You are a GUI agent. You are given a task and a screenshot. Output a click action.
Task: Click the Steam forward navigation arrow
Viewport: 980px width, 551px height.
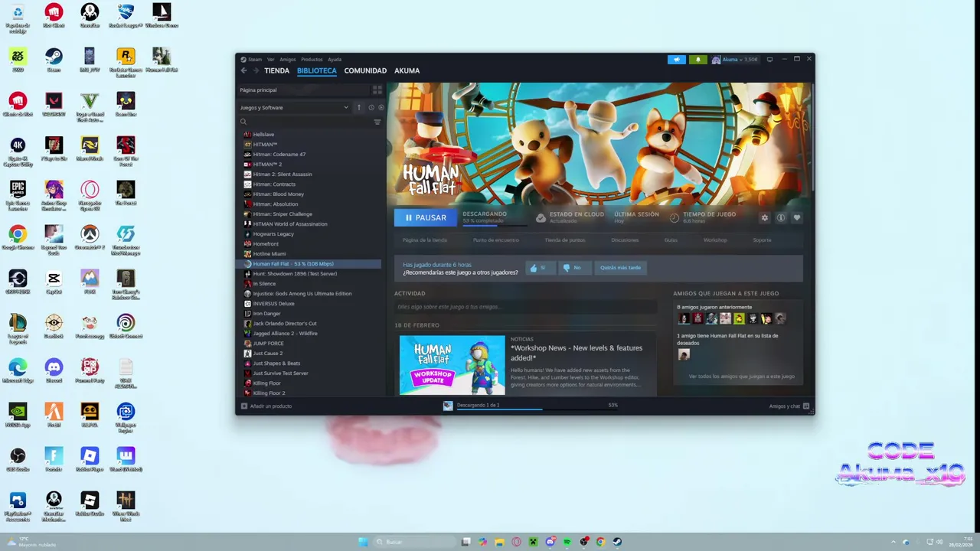256,70
